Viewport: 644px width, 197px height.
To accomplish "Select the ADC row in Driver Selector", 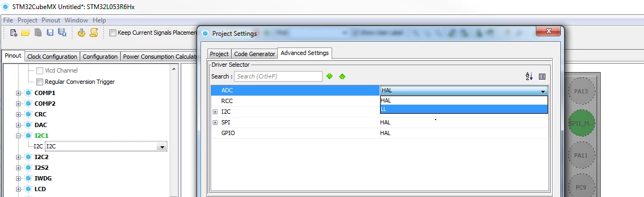I will click(295, 91).
